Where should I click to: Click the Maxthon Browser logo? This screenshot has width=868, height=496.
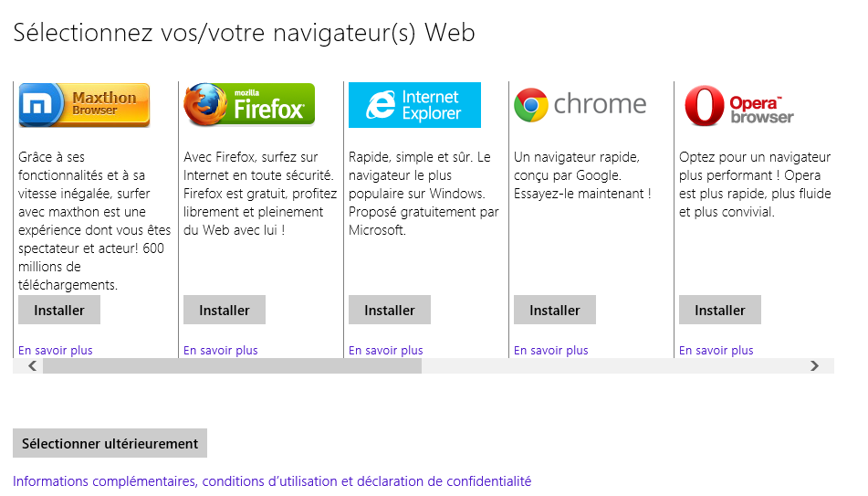[x=84, y=105]
